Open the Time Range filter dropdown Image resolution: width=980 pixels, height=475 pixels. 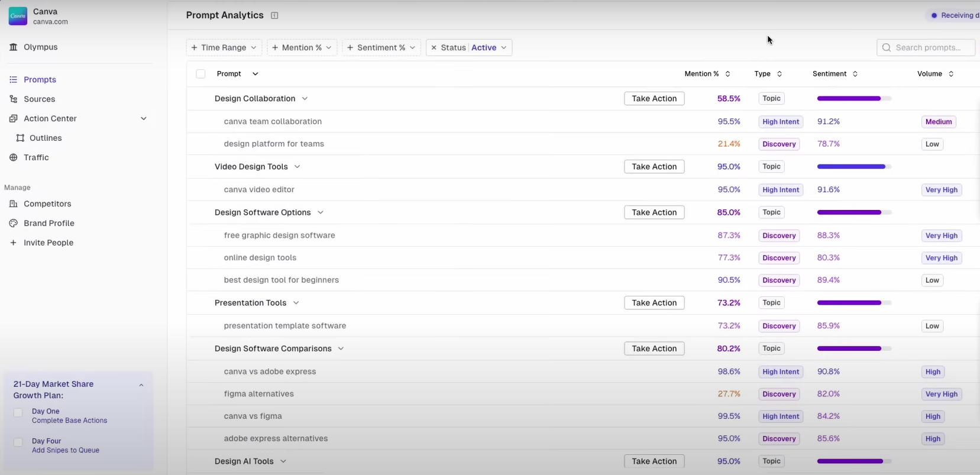224,48
